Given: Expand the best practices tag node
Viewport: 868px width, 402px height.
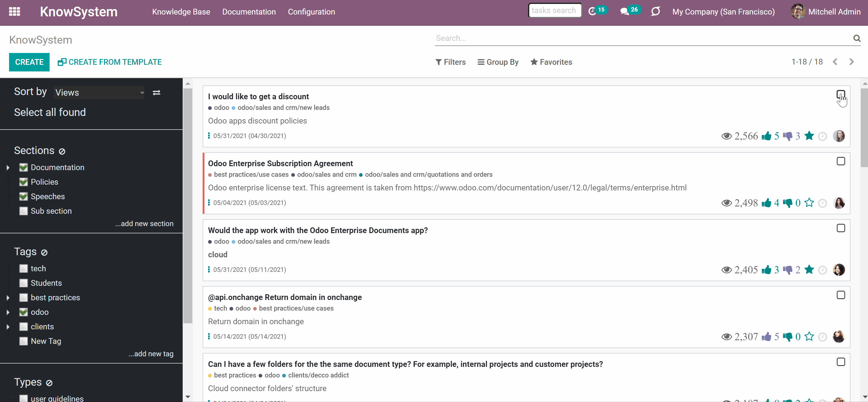Looking at the screenshot, I should [8, 298].
